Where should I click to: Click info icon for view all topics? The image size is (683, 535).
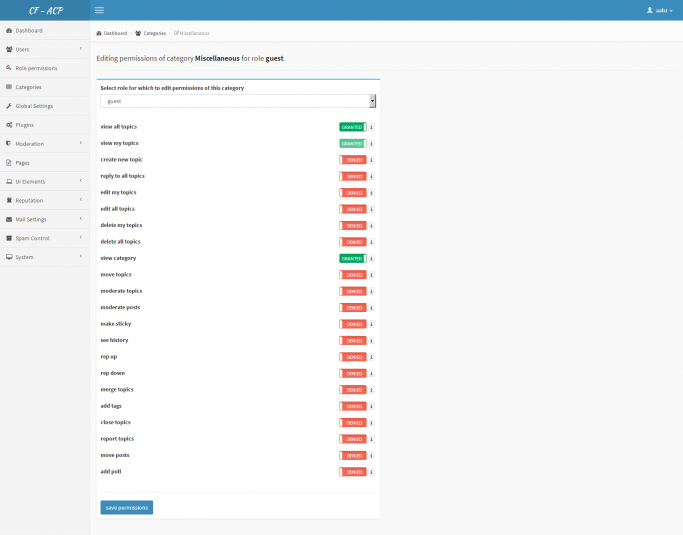tap(372, 127)
